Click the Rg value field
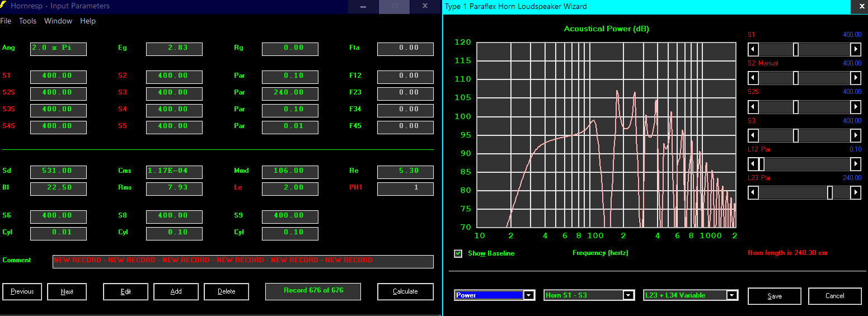The width and height of the screenshot is (868, 316). coord(290,49)
